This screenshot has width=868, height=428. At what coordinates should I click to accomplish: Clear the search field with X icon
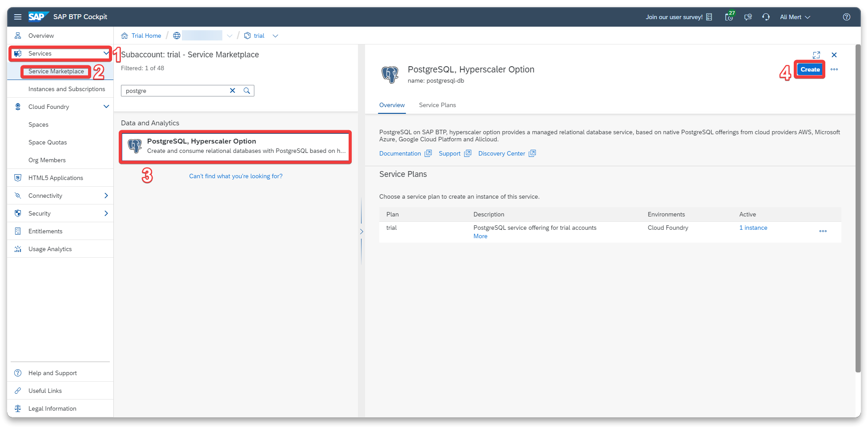coord(232,91)
